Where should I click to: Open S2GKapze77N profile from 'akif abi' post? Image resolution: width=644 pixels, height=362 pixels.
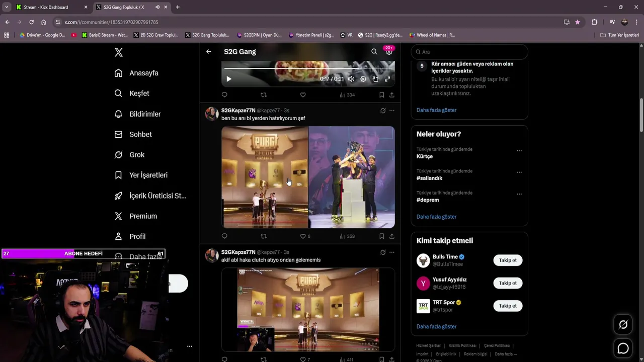pyautogui.click(x=238, y=252)
